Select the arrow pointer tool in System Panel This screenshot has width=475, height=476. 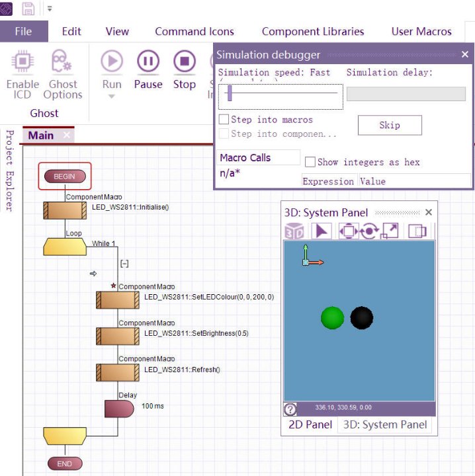click(321, 231)
